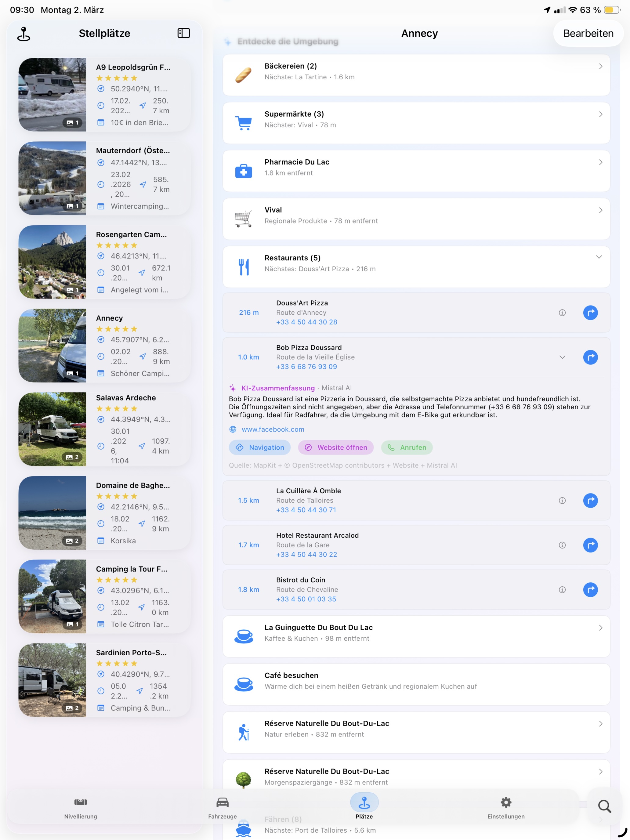This screenshot has height=840, width=630.
Task: Tap the search magnifier icon
Action: point(604,806)
